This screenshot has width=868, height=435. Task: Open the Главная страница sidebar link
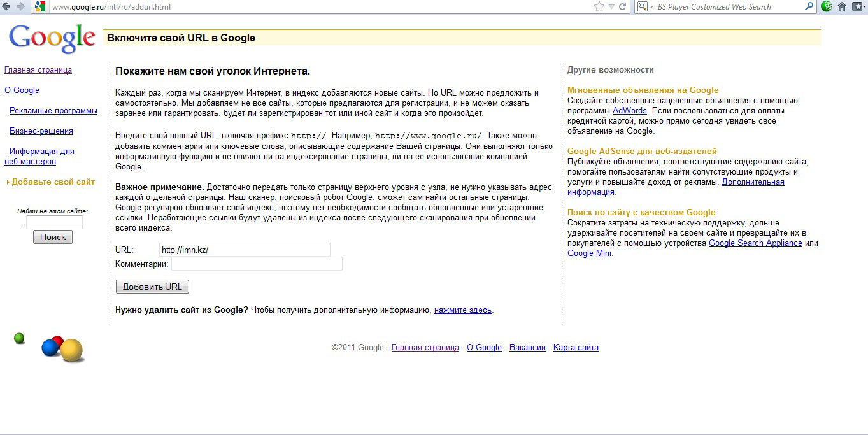click(38, 70)
